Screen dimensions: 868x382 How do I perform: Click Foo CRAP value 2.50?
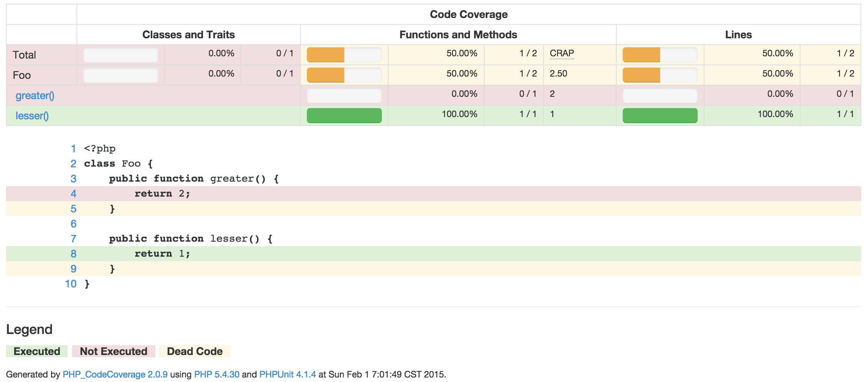pos(559,74)
